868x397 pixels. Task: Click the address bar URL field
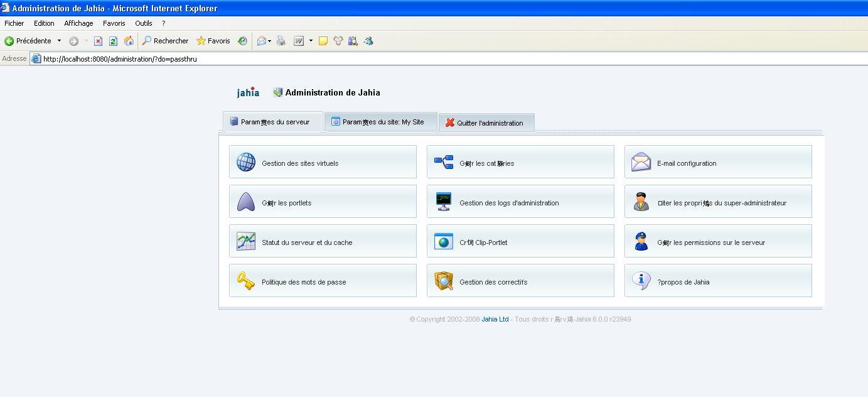[x=449, y=59]
